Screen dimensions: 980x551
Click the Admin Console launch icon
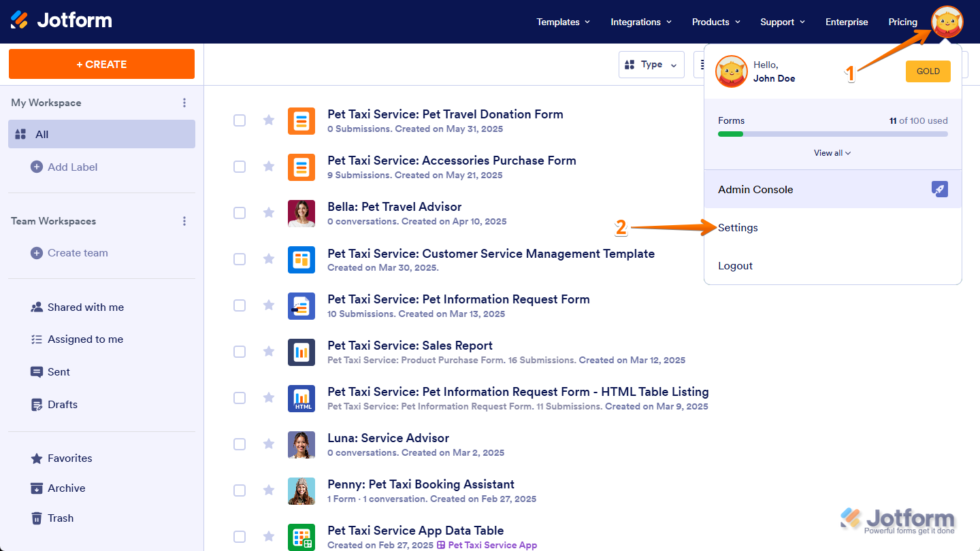(940, 189)
